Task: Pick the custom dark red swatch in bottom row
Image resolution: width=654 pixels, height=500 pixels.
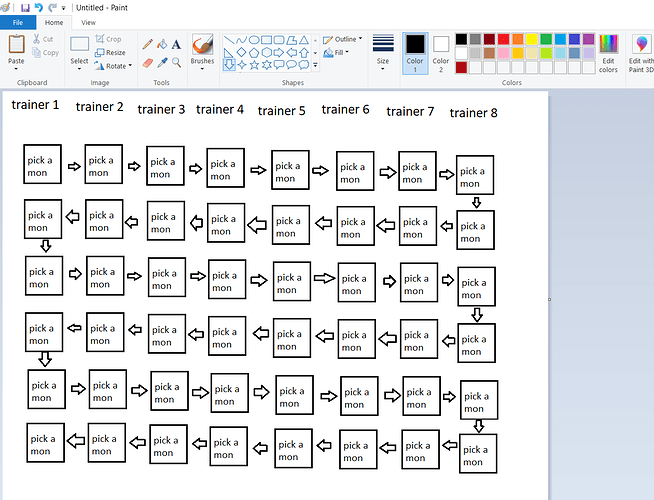Action: [x=461, y=67]
